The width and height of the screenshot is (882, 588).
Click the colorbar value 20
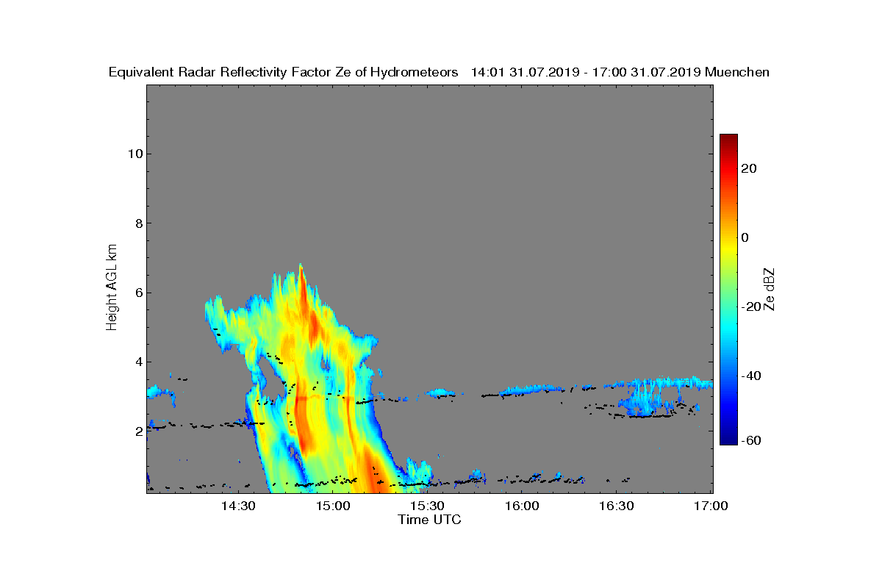click(749, 168)
